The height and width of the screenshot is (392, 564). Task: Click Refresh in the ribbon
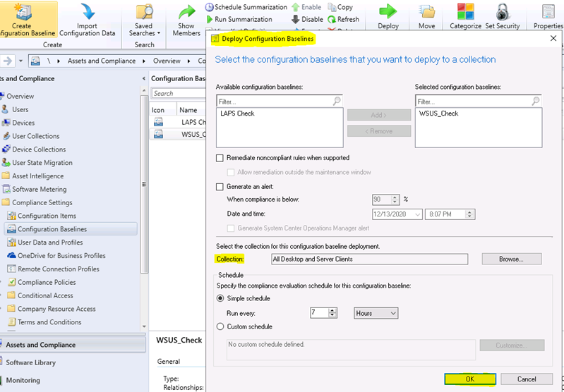[344, 19]
